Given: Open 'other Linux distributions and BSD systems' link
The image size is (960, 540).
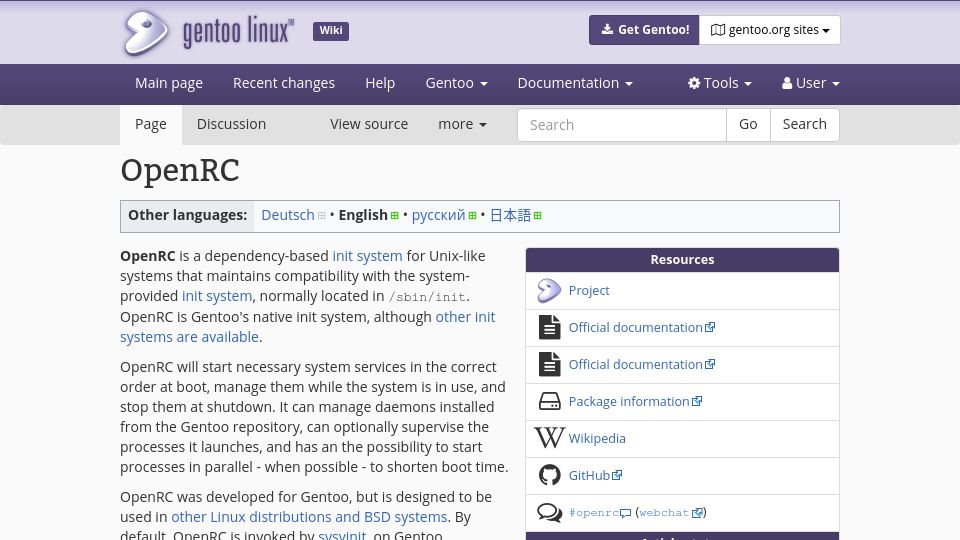Looking at the screenshot, I should coord(309,517).
